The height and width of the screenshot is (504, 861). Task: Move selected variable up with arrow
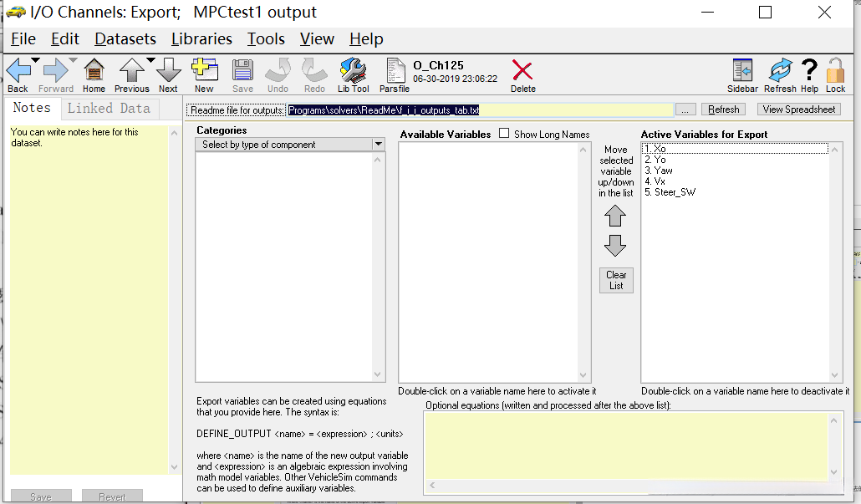click(x=615, y=216)
